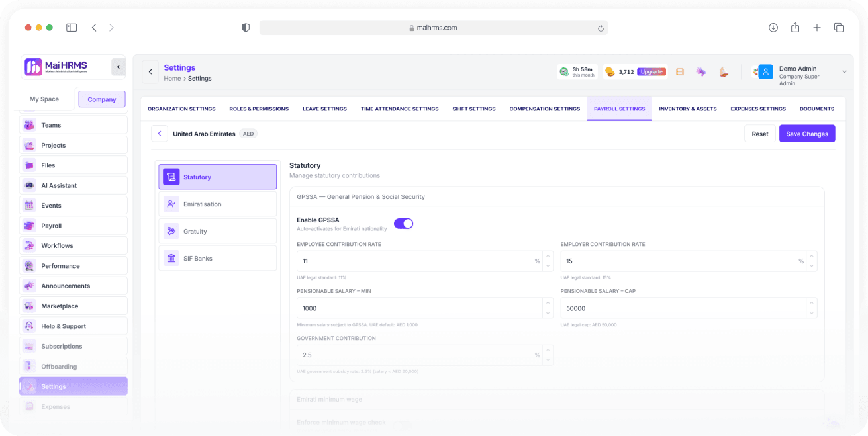Expand the Demo Admin account menu

[844, 71]
